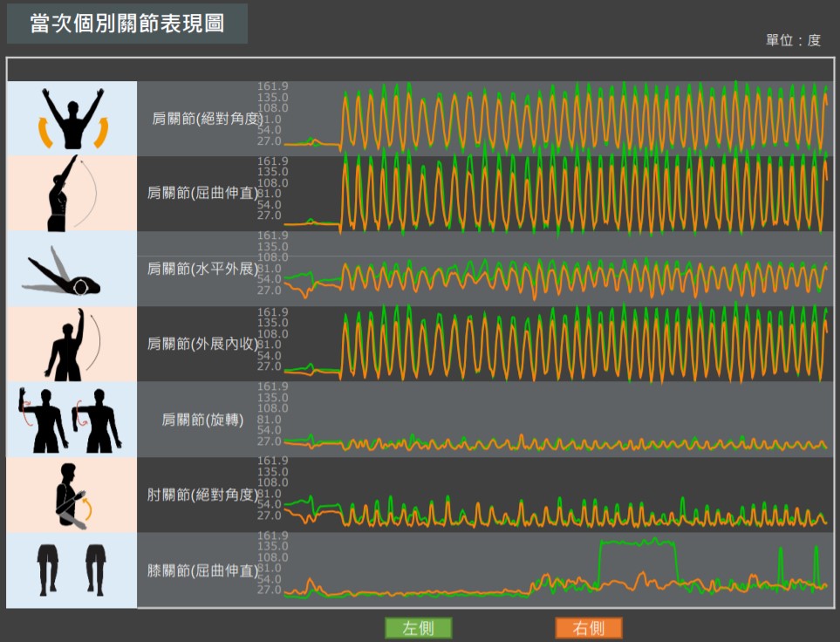Image resolution: width=840 pixels, height=642 pixels.
Task: Toggle the green 左側 legend button
Action: click(419, 628)
